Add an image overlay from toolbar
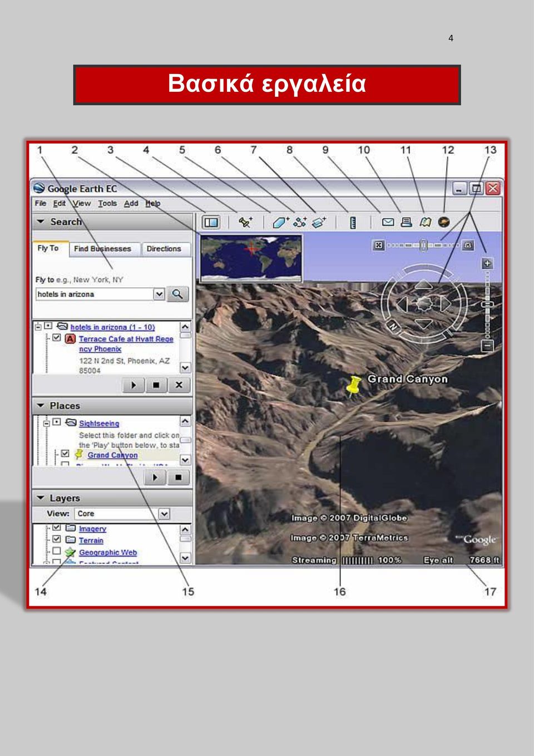 (319, 222)
